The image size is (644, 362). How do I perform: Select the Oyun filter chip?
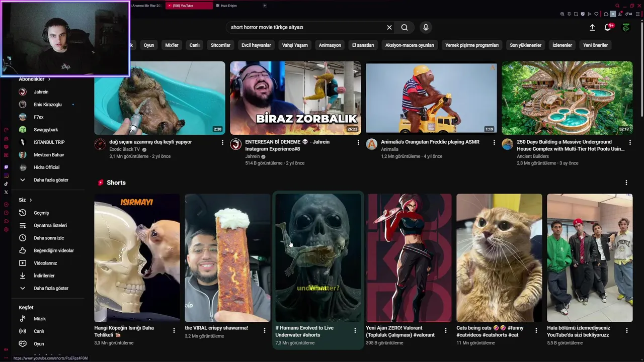149,45
